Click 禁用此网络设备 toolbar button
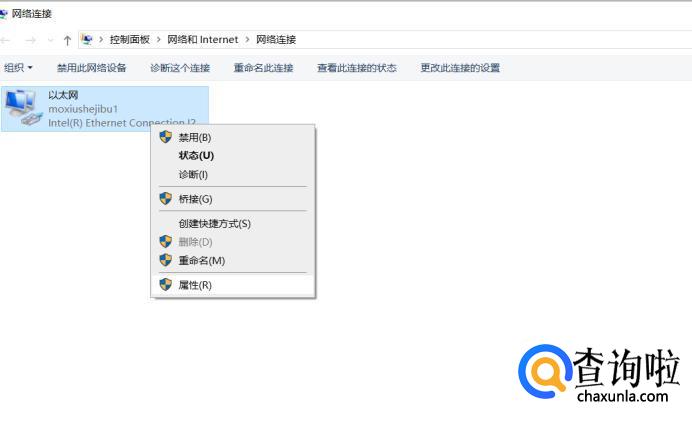Viewport: 692px width, 427px height. [x=92, y=68]
